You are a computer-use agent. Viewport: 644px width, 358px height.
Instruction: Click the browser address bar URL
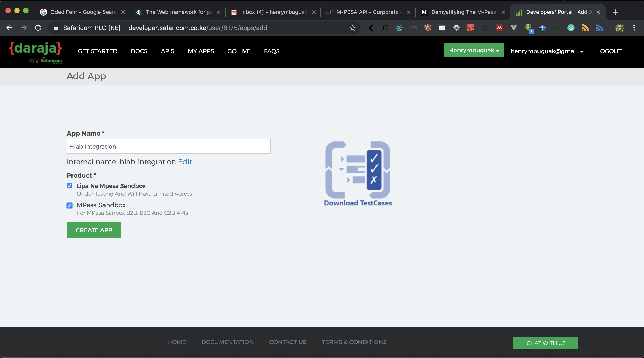[x=198, y=28]
